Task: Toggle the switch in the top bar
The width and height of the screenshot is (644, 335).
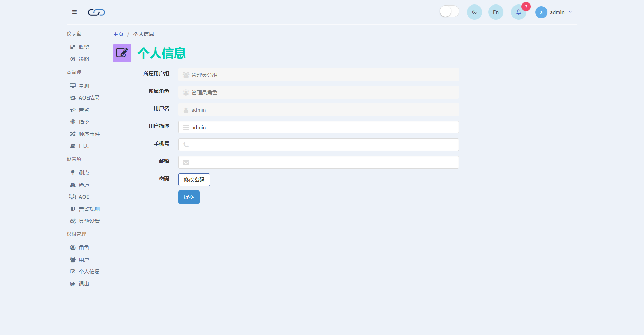Action: (x=449, y=11)
